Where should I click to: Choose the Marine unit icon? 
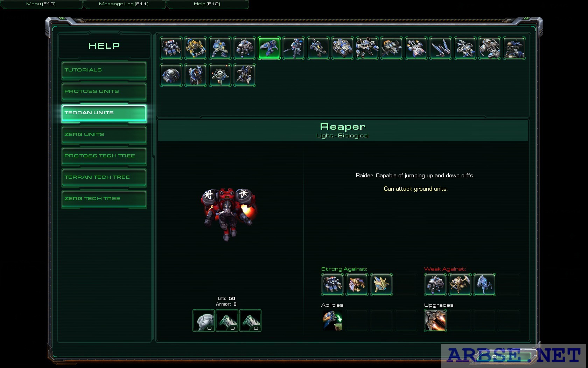(220, 48)
